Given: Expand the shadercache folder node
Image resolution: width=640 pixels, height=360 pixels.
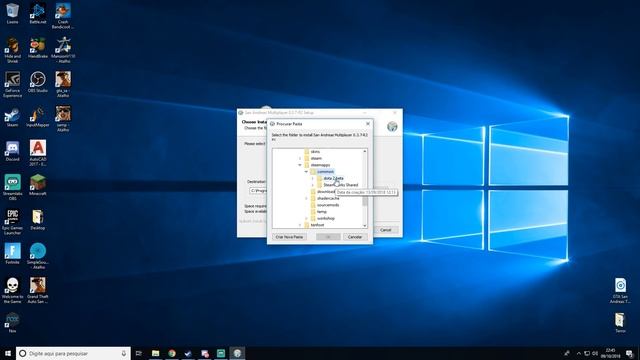Looking at the screenshot, I should (306, 198).
